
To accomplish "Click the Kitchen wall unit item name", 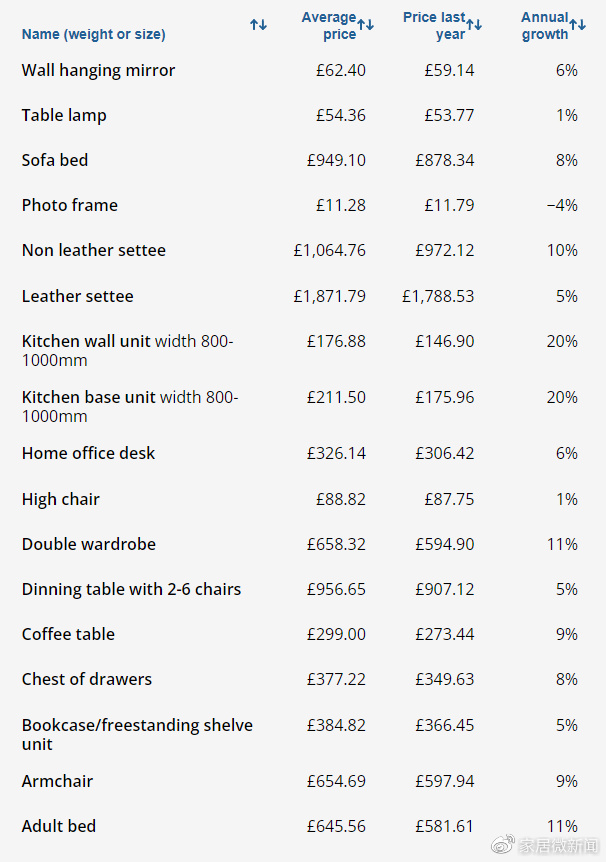I will (86, 341).
